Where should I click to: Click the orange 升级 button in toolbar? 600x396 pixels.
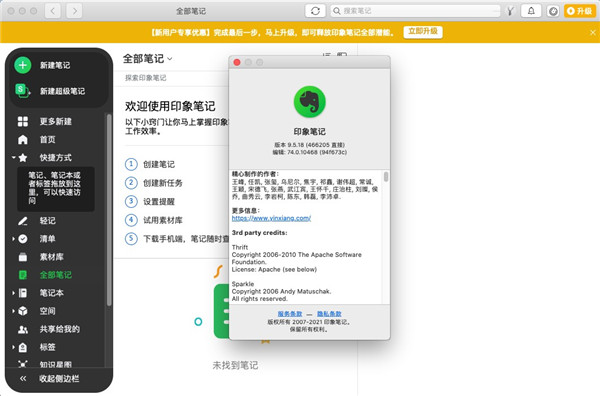(580, 11)
